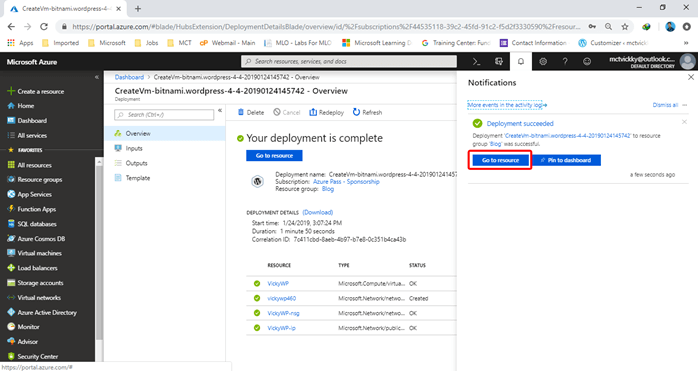Screen dimensions: 698x371
Task: Open Virtual networks in sidebar
Action: point(34,298)
